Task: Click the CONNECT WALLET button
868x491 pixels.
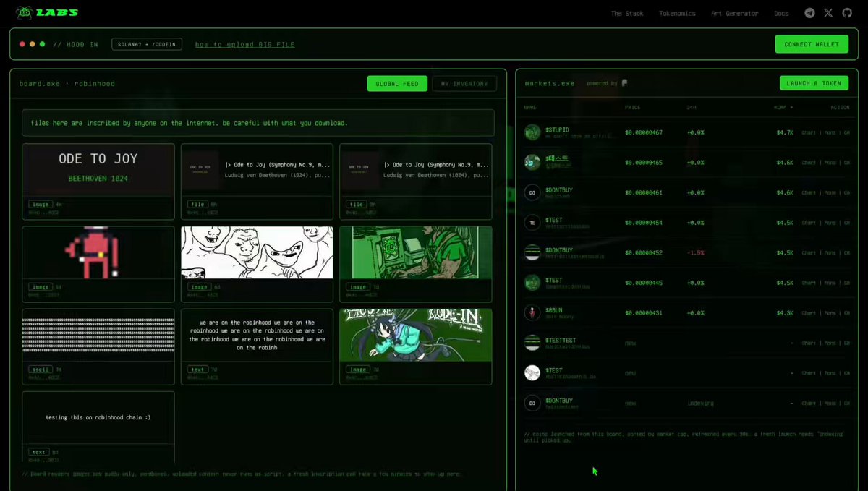Action: tap(812, 44)
